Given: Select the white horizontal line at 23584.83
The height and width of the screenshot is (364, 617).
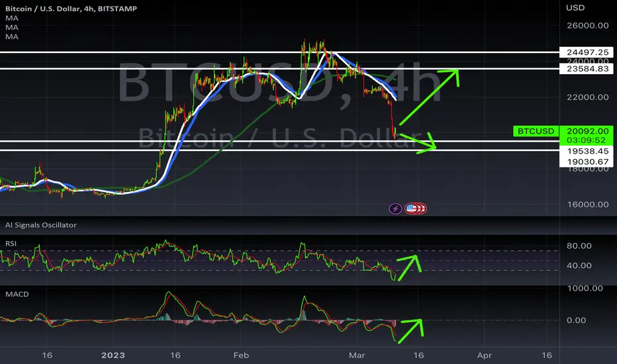Looking at the screenshot, I should [279, 68].
